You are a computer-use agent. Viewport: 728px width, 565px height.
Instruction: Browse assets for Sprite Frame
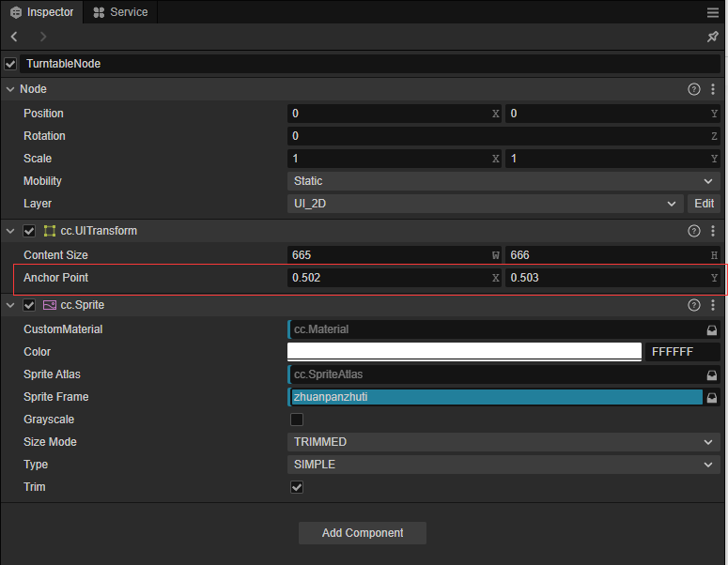tap(712, 398)
